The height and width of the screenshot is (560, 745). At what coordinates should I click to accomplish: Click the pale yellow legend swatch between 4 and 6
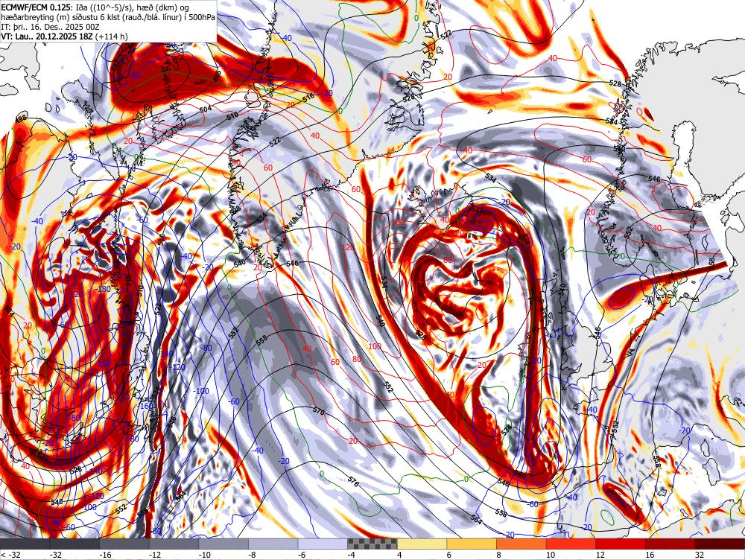point(422,544)
